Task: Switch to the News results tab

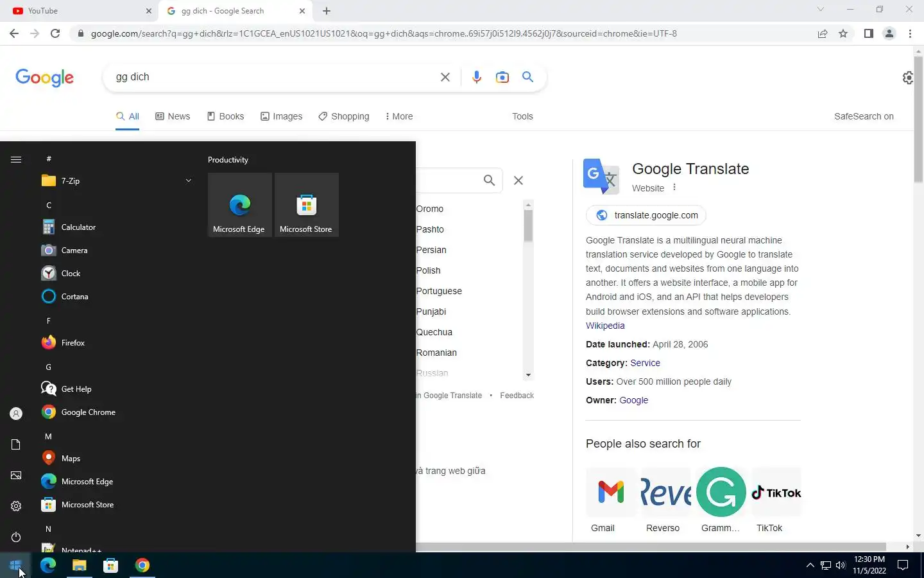Action: tap(173, 116)
